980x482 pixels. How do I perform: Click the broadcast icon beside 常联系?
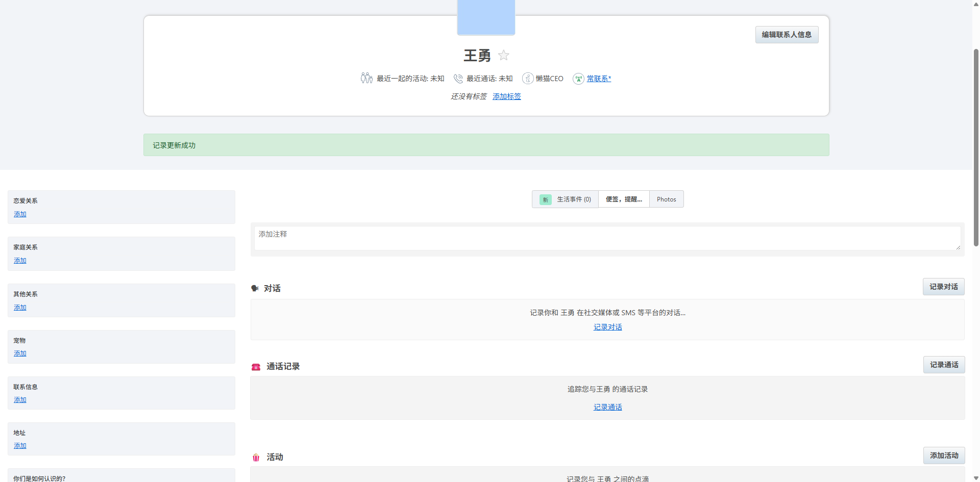pos(578,79)
